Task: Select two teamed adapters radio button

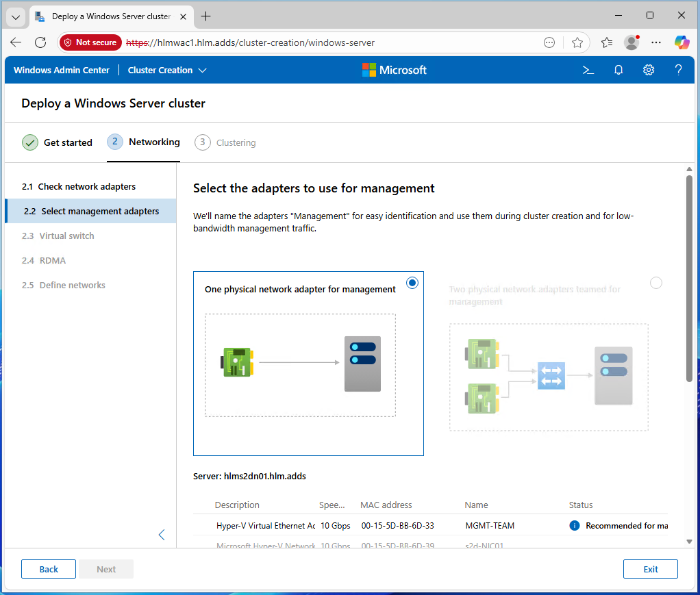Action: pos(656,283)
